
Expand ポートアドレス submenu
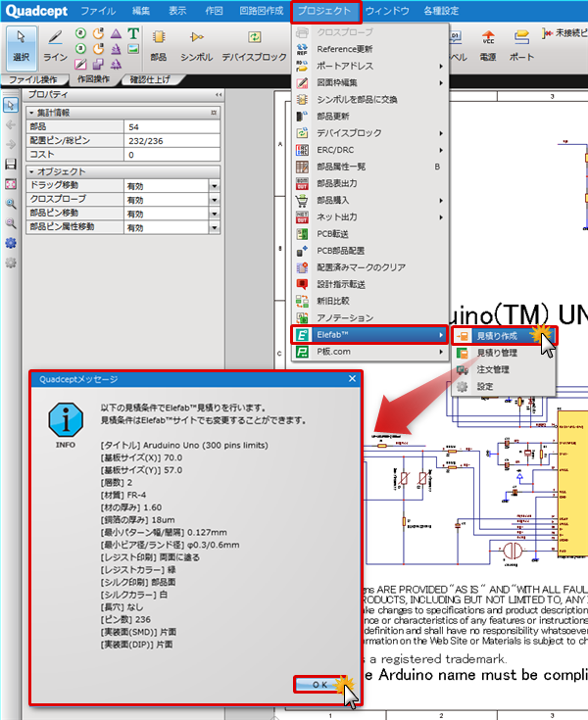pyautogui.click(x=370, y=67)
